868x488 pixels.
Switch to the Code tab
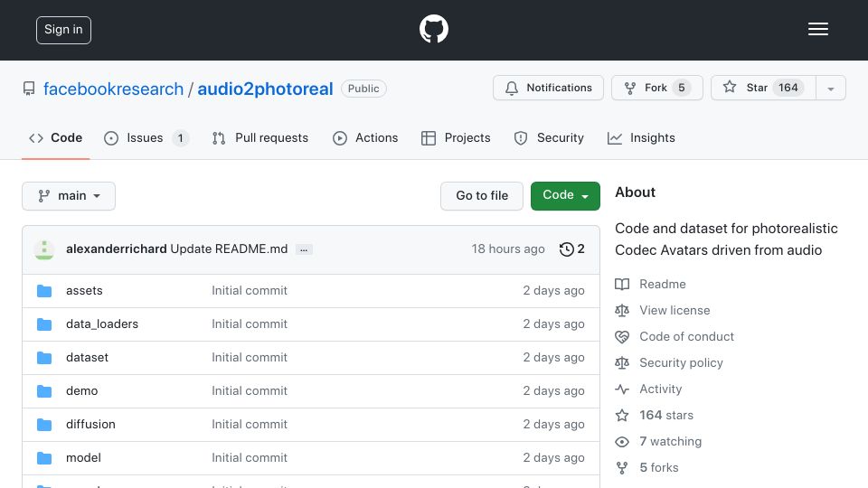point(55,137)
